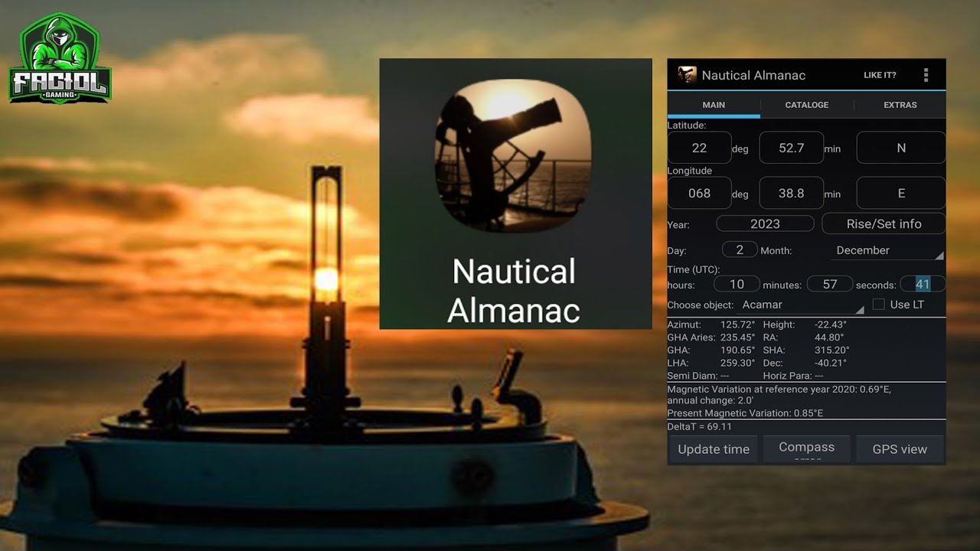Click the LHA value 259.30°

(738, 363)
